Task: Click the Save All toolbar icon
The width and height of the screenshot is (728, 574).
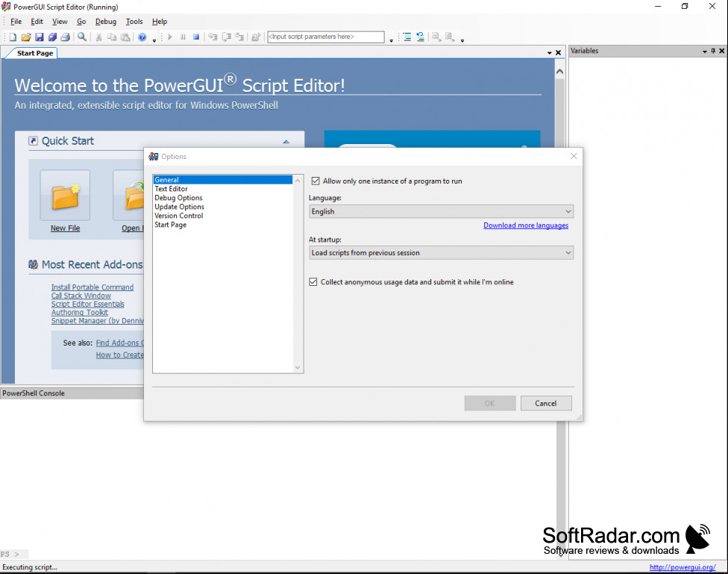Action: point(52,37)
